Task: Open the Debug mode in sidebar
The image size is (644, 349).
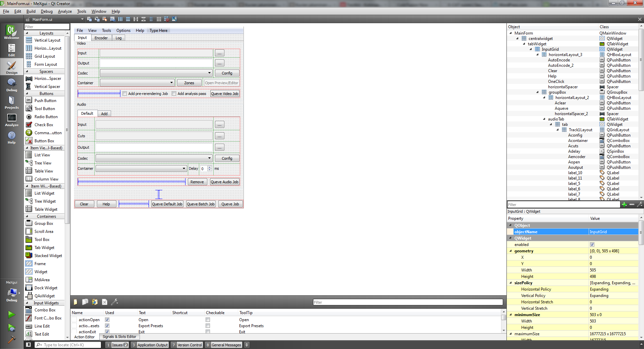Action: 11,85
